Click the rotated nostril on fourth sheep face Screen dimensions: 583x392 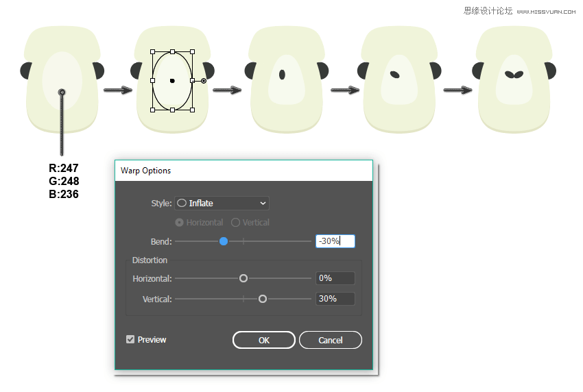tap(395, 75)
